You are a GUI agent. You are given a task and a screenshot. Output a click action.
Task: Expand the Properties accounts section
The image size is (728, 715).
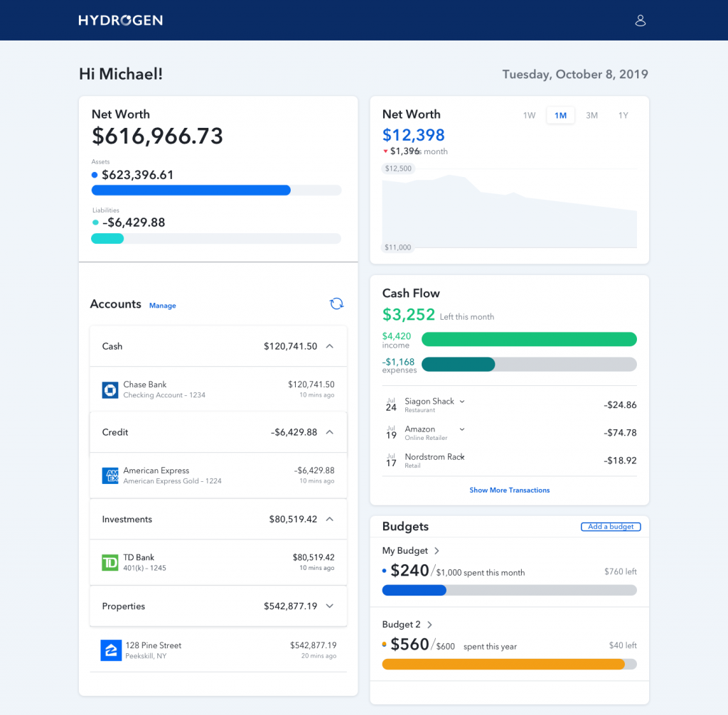[329, 606]
